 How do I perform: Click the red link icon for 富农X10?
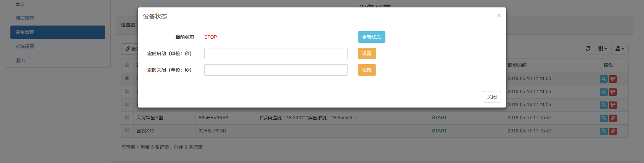pos(613,131)
